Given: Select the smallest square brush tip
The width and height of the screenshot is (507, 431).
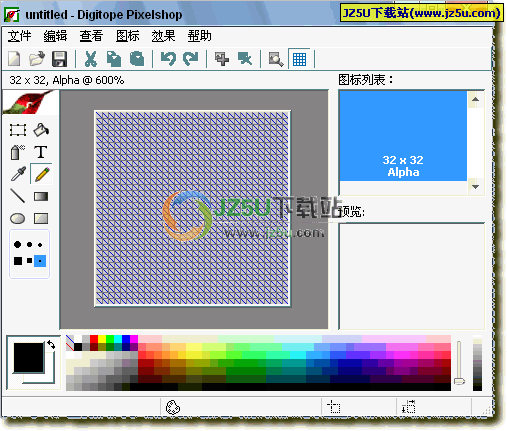Looking at the screenshot, I should tap(40, 261).
